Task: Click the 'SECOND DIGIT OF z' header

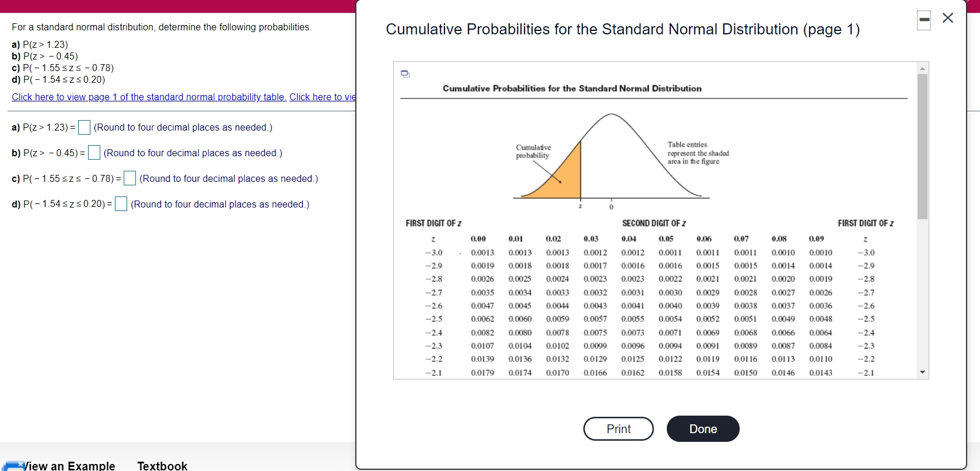Action: coord(654,223)
